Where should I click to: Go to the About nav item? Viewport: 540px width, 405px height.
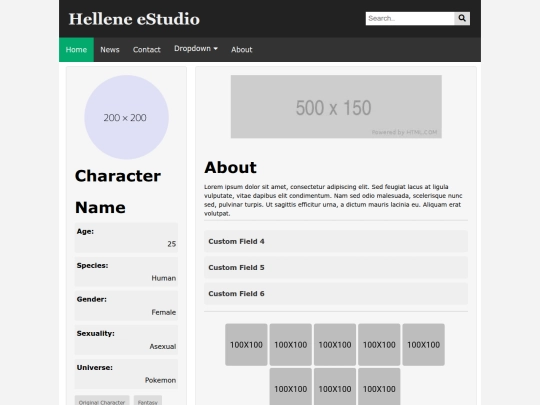(241, 50)
